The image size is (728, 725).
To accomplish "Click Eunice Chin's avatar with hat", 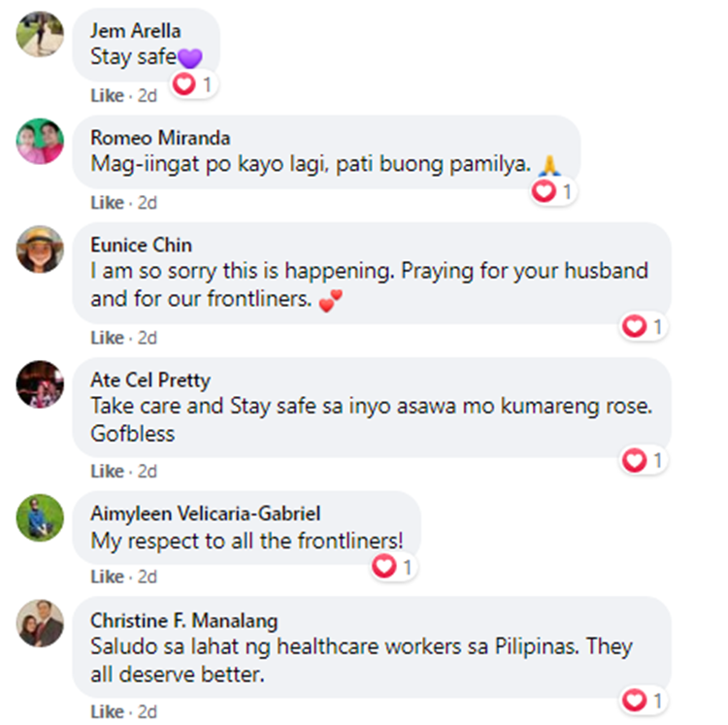I will [x=40, y=248].
